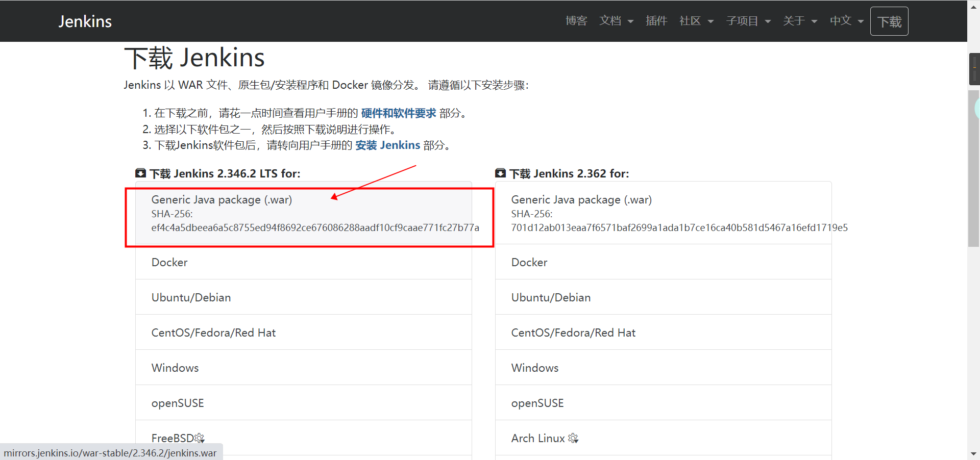Download weekly 2.362 Generic Java package (.war)
The width and height of the screenshot is (980, 460).
tap(664, 213)
